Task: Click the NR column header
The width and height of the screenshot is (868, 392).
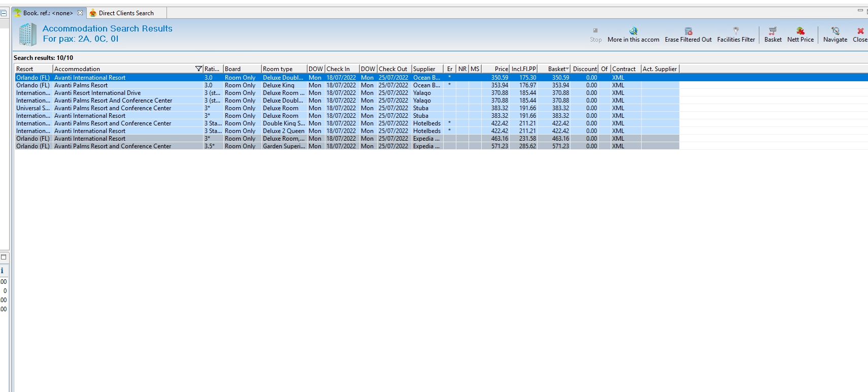Action: [462, 69]
